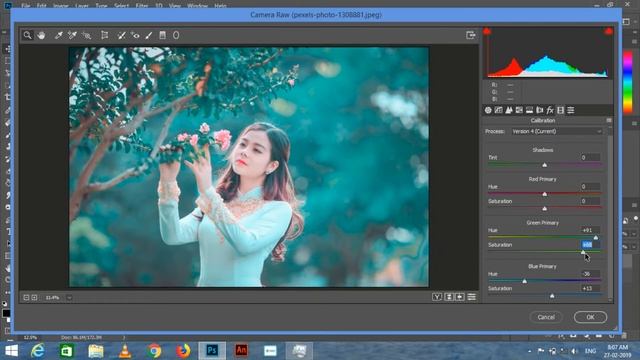Click the Shadows Tint value field

click(x=590, y=158)
